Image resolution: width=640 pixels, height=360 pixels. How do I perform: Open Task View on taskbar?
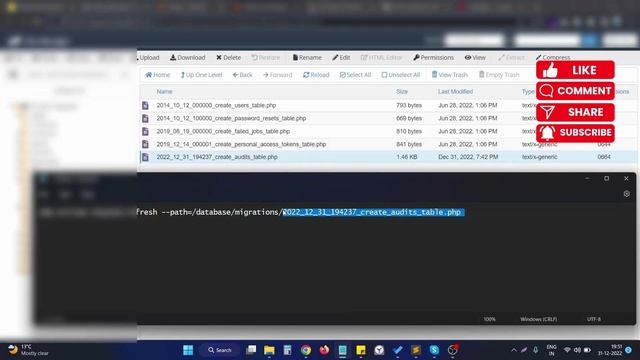coord(251,350)
